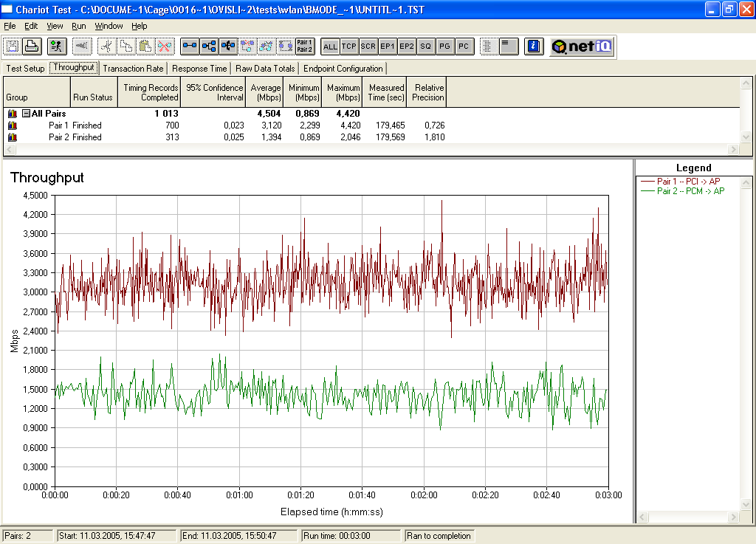This screenshot has height=544, width=756.
Task: Click the Pair 1 Pair 2 toolbar button
Action: click(304, 47)
